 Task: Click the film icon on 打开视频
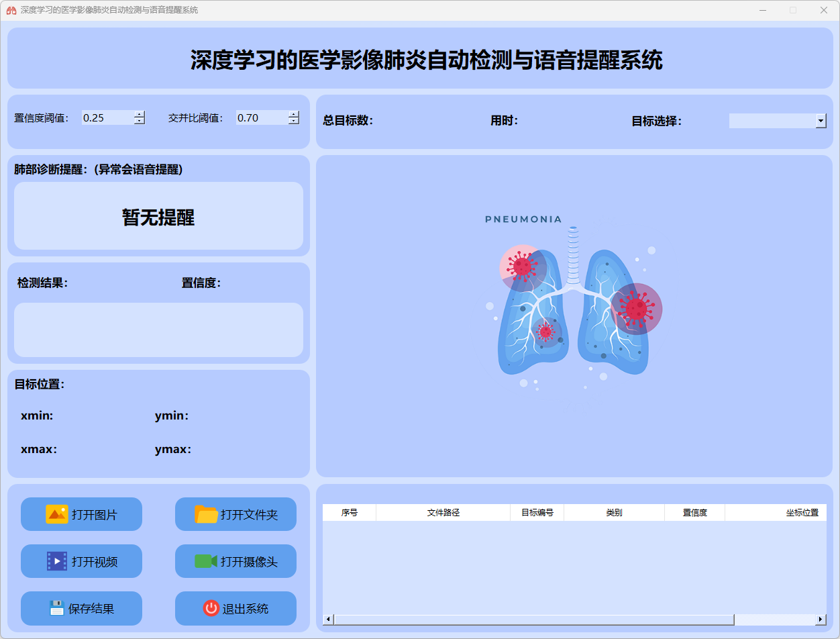[x=57, y=561]
